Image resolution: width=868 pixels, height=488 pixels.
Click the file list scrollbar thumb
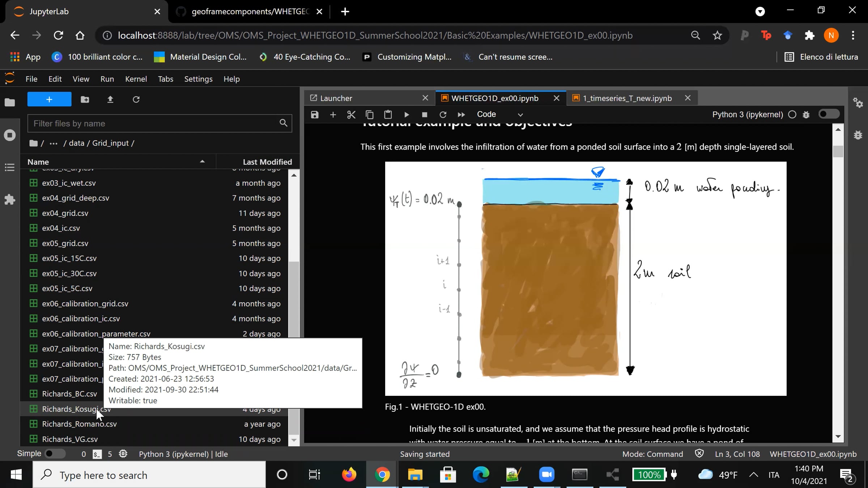click(294, 348)
